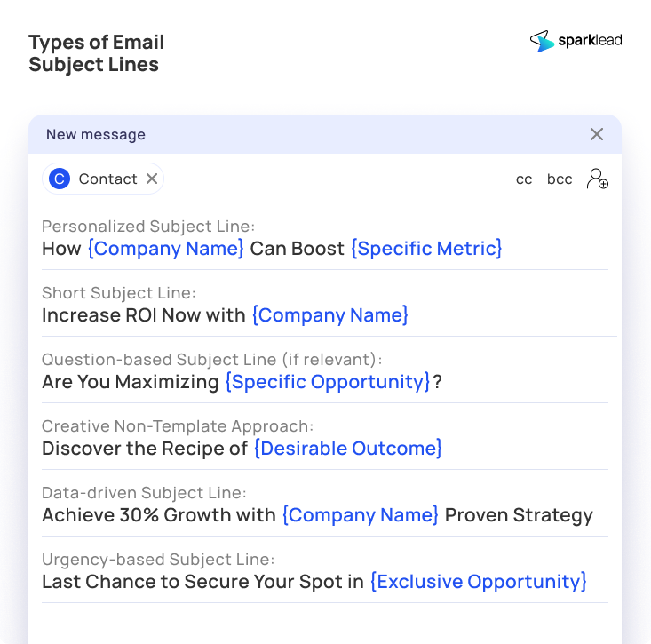Click the add contact person icon
Screen dimensions: 651x644
click(x=598, y=179)
